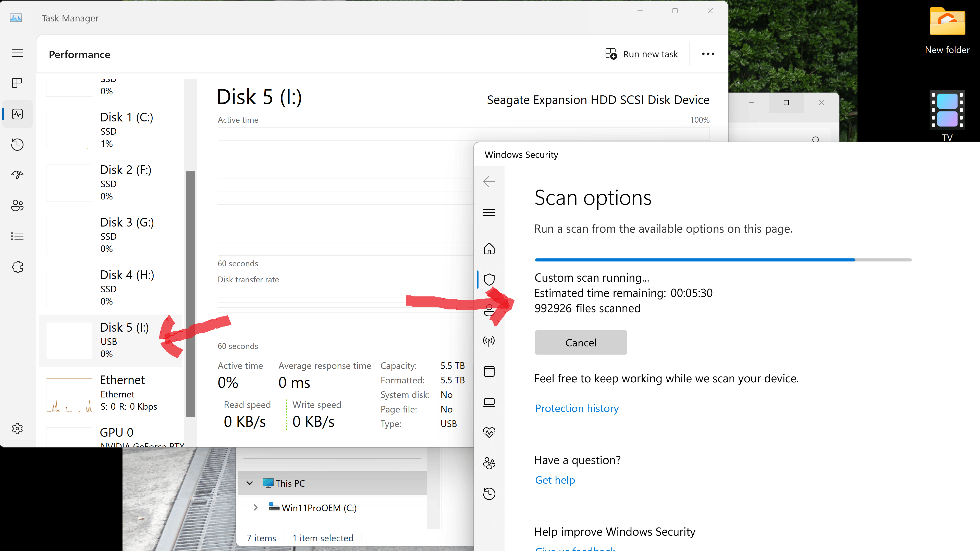Viewport: 980px width, 551px height.
Task: Open Users page in Task Manager sidebar
Action: (17, 206)
